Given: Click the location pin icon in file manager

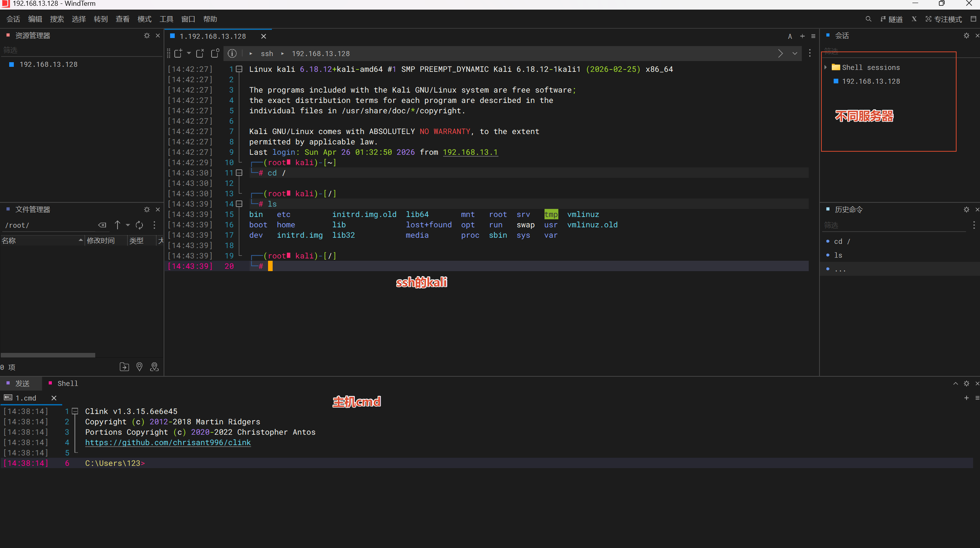Looking at the screenshot, I should (x=139, y=367).
